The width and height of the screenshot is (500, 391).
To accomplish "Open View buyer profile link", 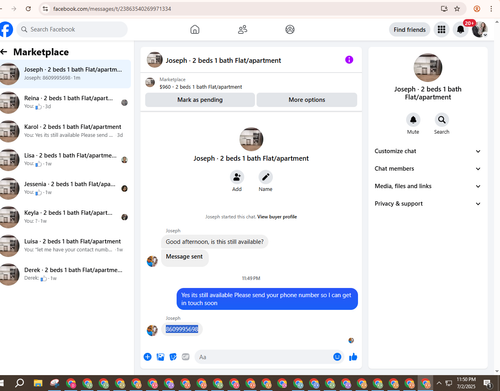I will click(x=277, y=217).
